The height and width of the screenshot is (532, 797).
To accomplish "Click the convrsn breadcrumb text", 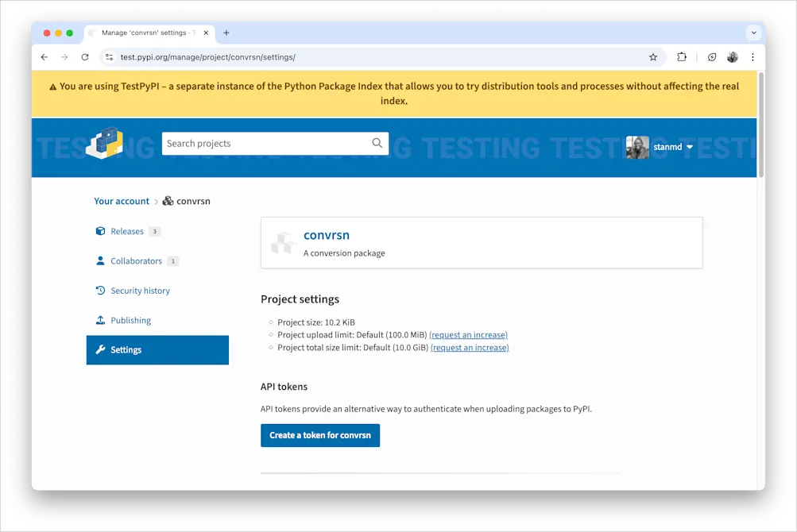I will 193,201.
